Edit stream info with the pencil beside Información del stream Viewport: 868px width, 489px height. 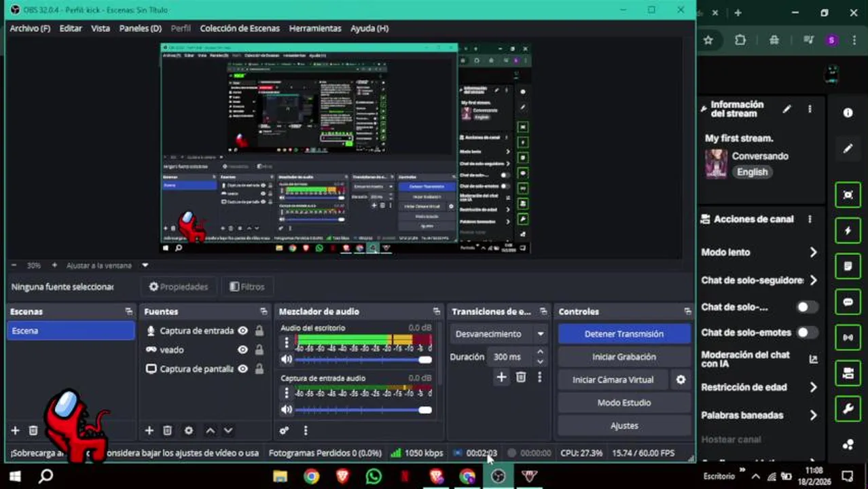click(x=786, y=109)
